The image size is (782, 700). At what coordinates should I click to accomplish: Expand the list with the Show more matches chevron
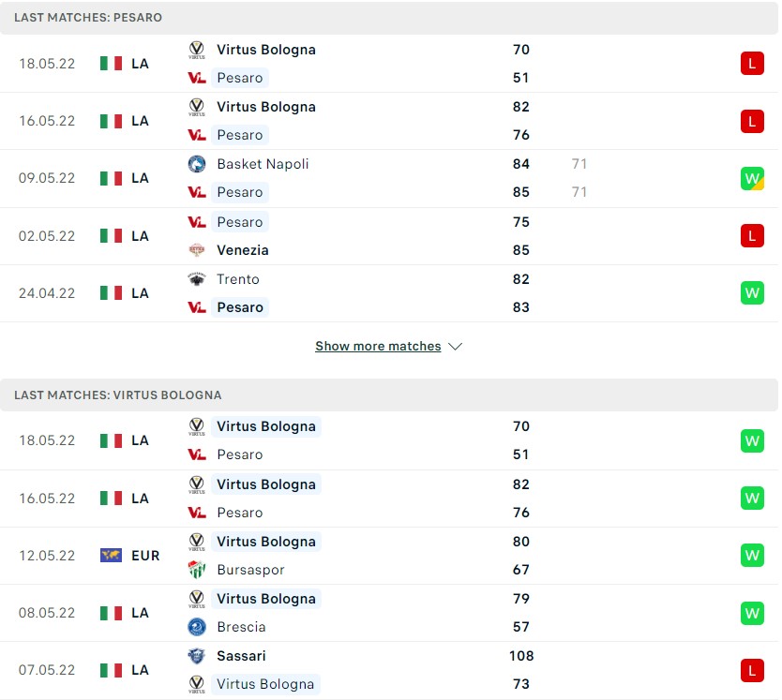tap(456, 347)
